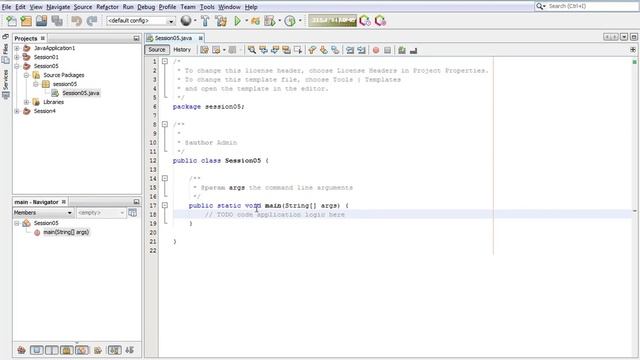Click the Undo toolbar icon
640x360 pixels.
pos(76,21)
